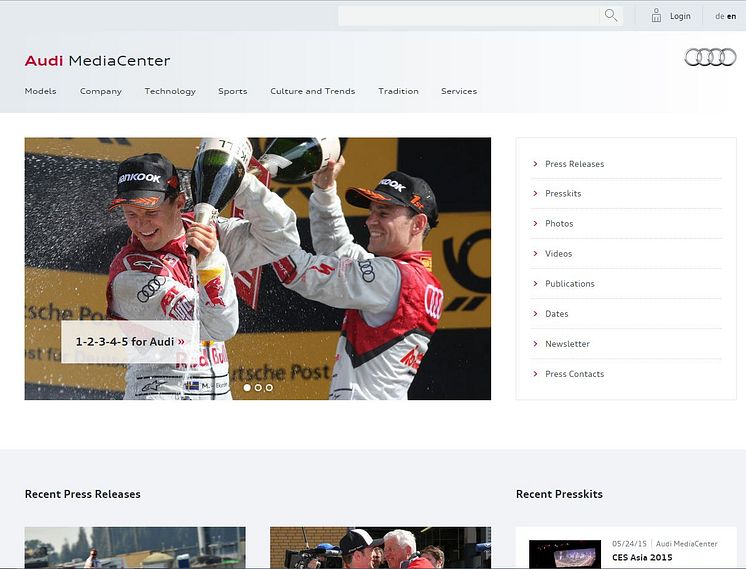Screen dimensions: 746x569
Task: Open the 1-2-3-4-5 for Audi story
Action: point(130,342)
